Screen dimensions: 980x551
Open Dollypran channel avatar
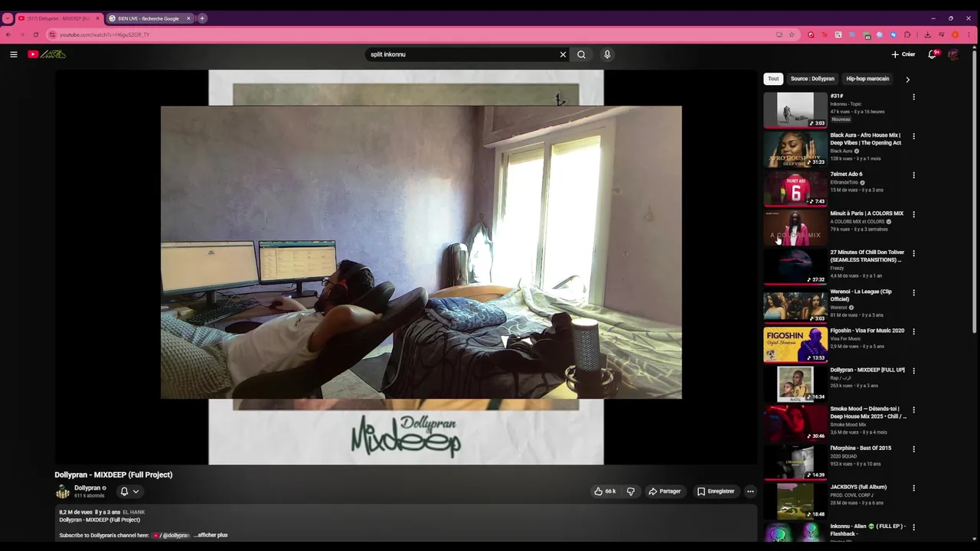pos(62,491)
